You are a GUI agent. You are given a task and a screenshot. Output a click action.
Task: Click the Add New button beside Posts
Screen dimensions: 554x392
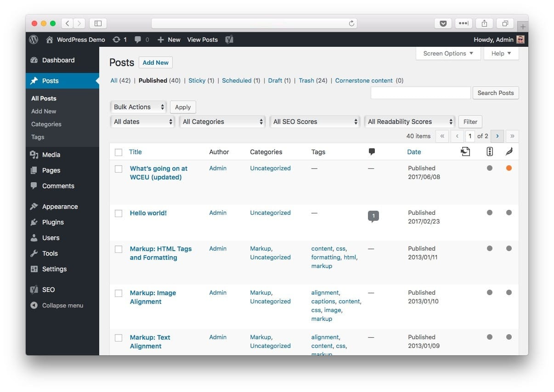tap(155, 62)
